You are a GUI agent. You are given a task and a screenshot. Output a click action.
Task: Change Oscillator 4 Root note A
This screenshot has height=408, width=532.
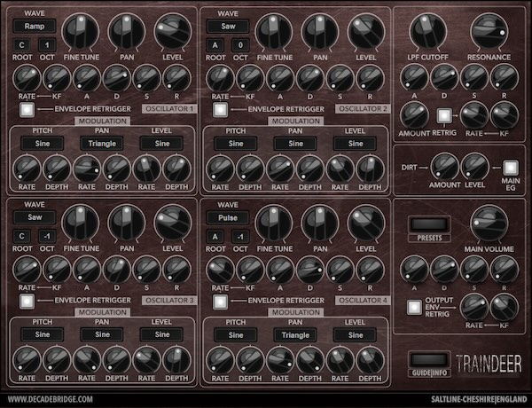tap(215, 236)
